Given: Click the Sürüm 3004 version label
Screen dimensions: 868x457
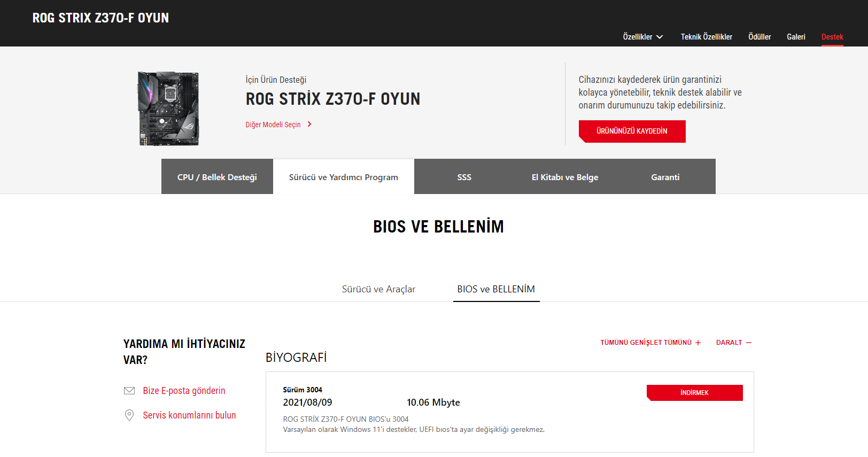Looking at the screenshot, I should pyautogui.click(x=303, y=390).
